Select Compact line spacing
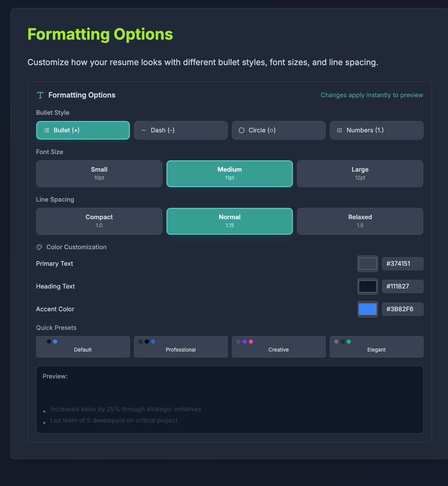This screenshot has height=486, width=448. click(99, 221)
